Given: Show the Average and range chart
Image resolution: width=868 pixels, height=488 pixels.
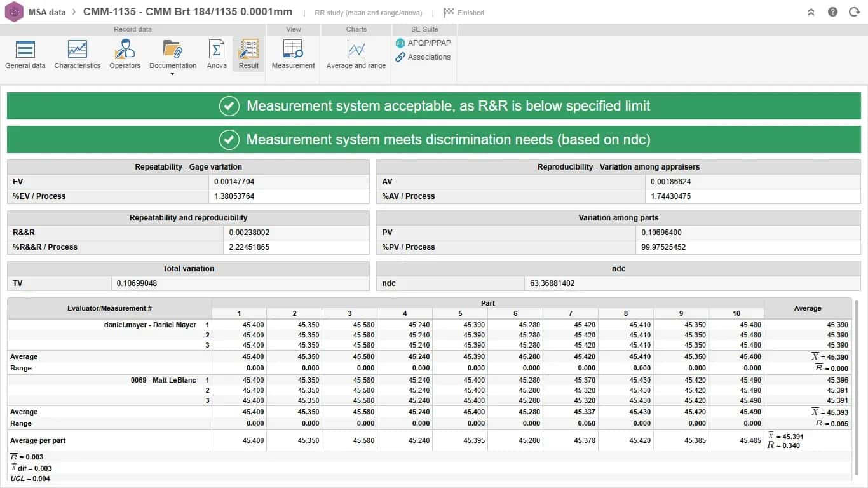Looking at the screenshot, I should pos(356,54).
